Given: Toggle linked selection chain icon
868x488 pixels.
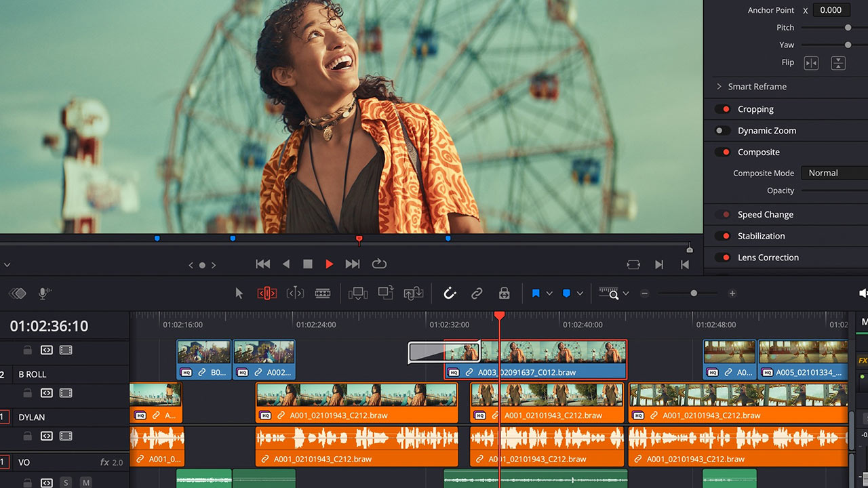Looking at the screenshot, I should (477, 293).
